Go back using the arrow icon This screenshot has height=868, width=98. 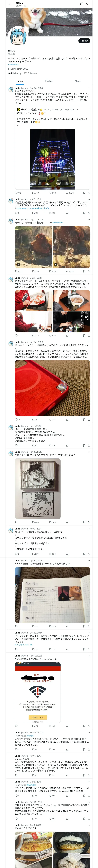[9, 4]
